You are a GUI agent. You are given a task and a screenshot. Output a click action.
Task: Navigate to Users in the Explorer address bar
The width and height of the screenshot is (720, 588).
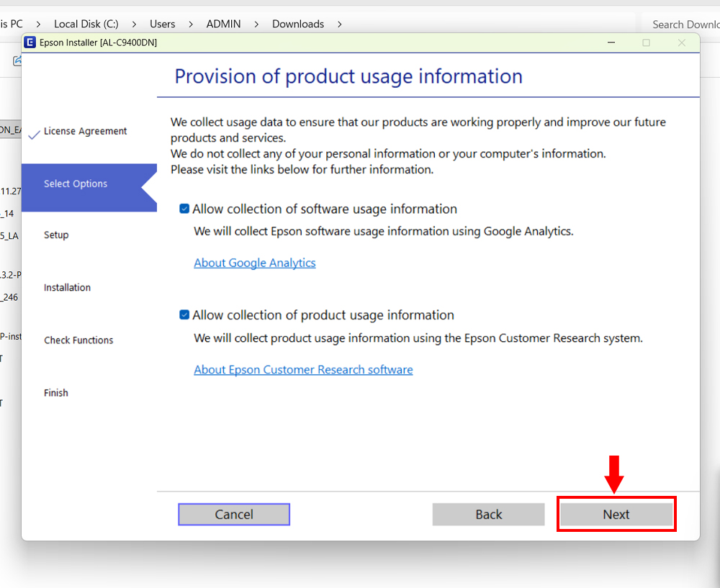pos(163,24)
